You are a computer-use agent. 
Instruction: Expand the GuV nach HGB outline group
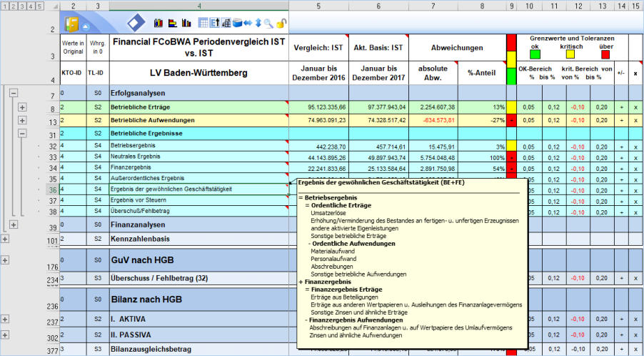(x=5, y=259)
